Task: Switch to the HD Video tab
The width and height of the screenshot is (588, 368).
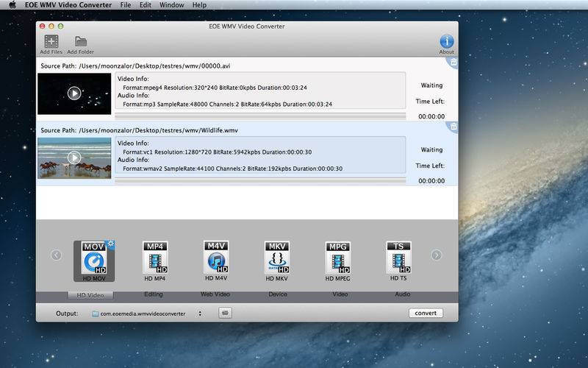Action: (x=90, y=295)
